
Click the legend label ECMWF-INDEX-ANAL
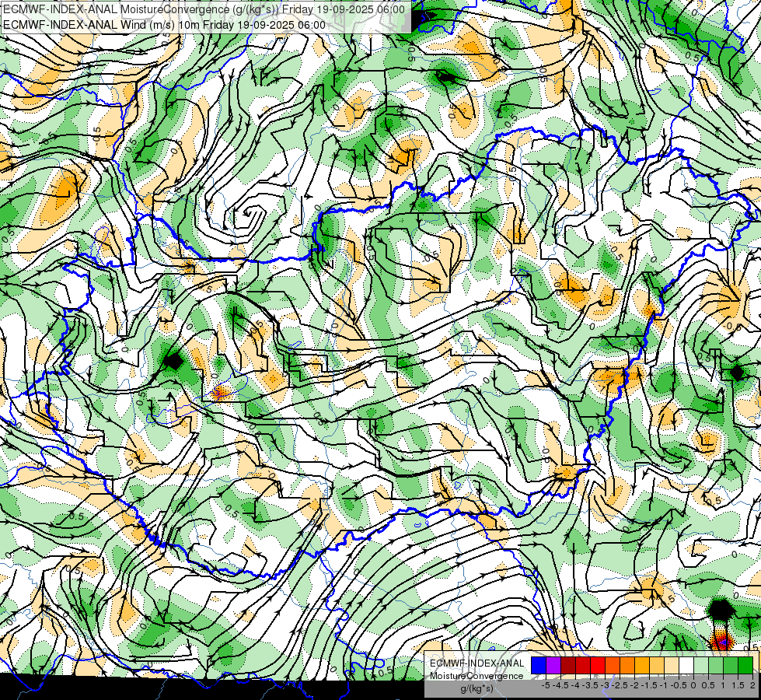point(477,663)
